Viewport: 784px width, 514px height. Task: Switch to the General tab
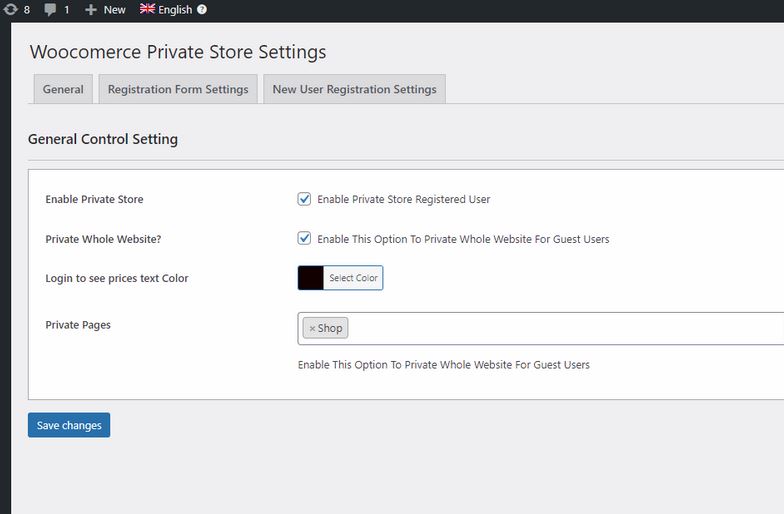[x=63, y=89]
